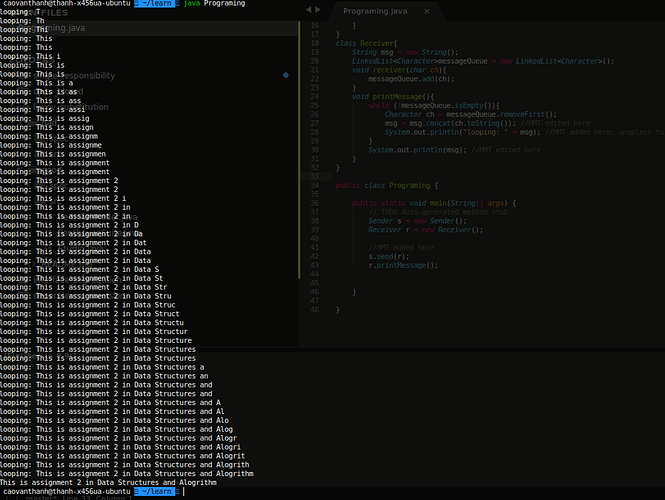Click the '~/learn' path in bottom prompt
665x500 pixels.
click(156, 492)
